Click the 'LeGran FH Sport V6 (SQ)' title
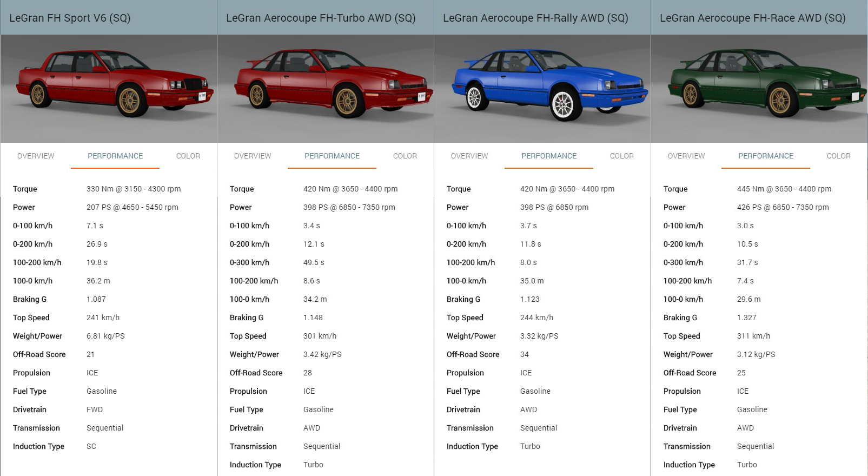 click(70, 18)
